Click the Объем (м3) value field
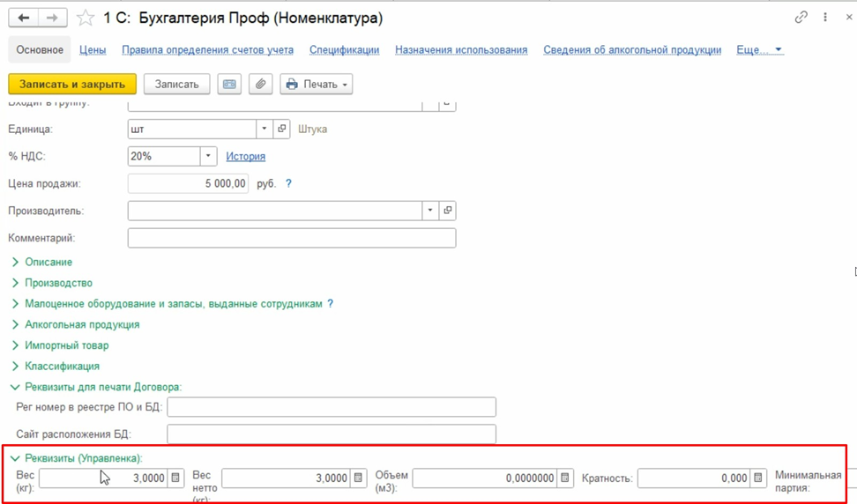This screenshot has width=857, height=504. pyautogui.click(x=485, y=478)
